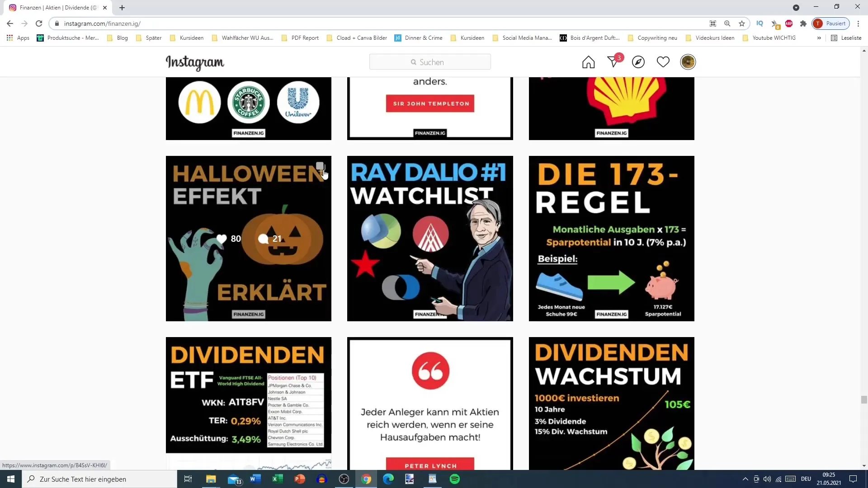Click the Windows taskbar search box
The width and height of the screenshot is (868, 488).
pos(99,479)
